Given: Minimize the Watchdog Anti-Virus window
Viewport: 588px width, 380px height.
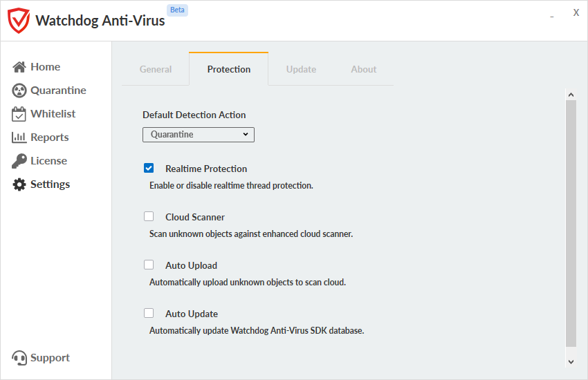Looking at the screenshot, I should pyautogui.click(x=552, y=15).
